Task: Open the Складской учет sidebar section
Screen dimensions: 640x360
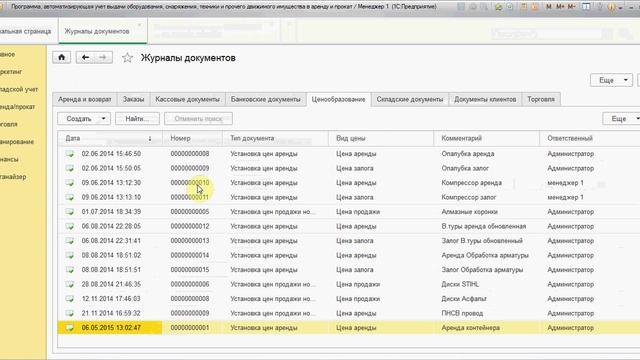Action: (x=19, y=89)
